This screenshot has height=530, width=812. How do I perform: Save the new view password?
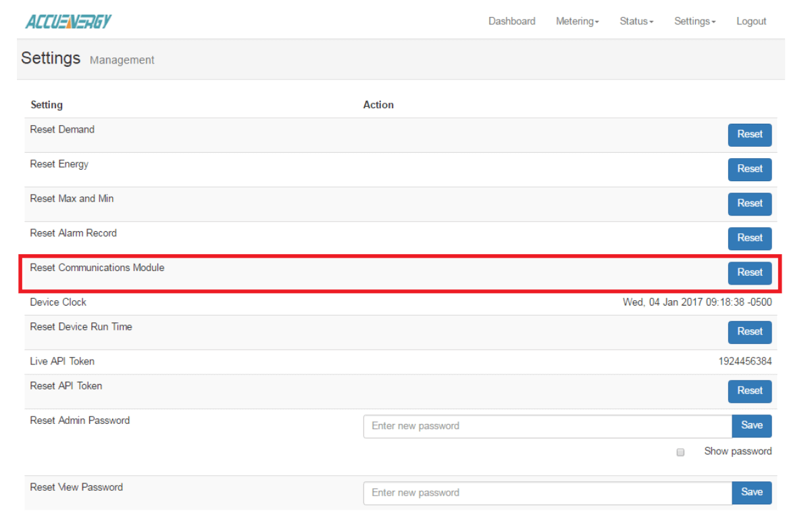click(x=751, y=493)
